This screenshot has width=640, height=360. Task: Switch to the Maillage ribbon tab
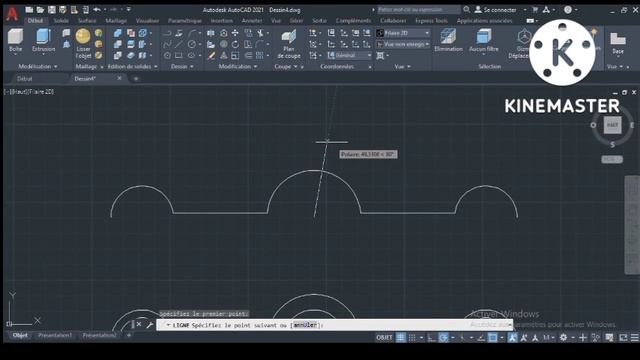116,21
